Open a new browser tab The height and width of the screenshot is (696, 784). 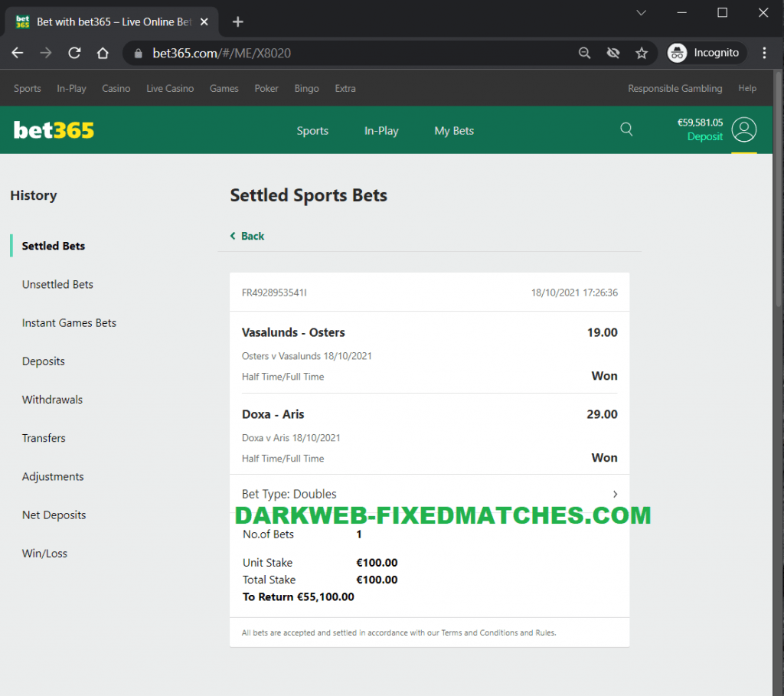click(x=238, y=21)
